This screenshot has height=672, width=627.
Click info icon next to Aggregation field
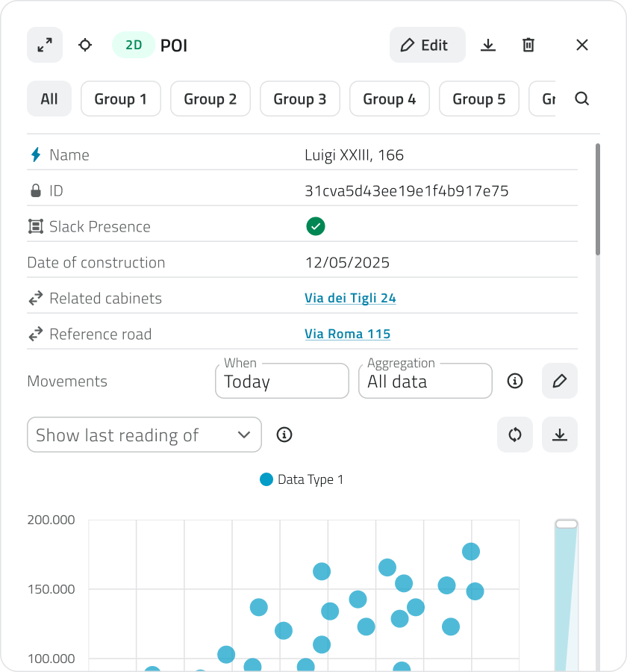coord(515,381)
